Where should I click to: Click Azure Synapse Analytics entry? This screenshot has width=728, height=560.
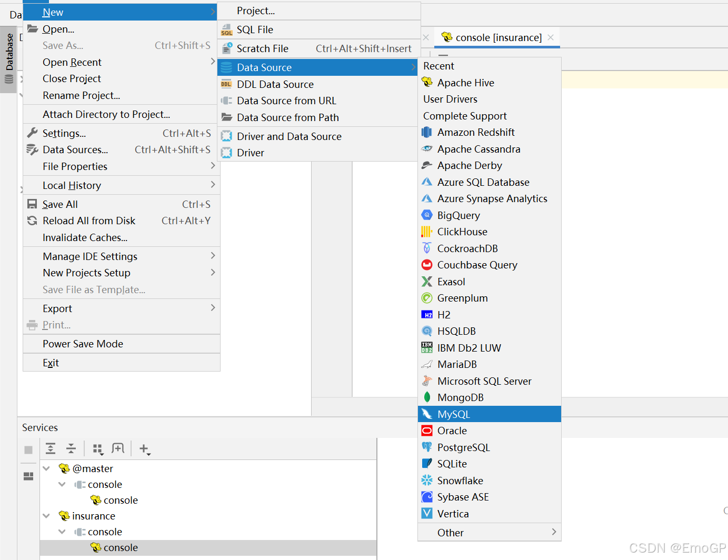pyautogui.click(x=490, y=198)
